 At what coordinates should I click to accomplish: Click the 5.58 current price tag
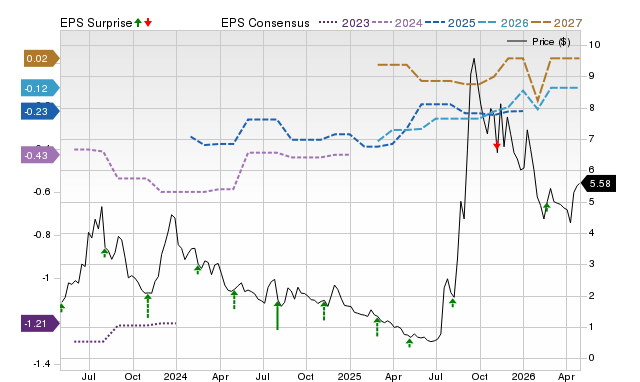pyautogui.click(x=598, y=184)
